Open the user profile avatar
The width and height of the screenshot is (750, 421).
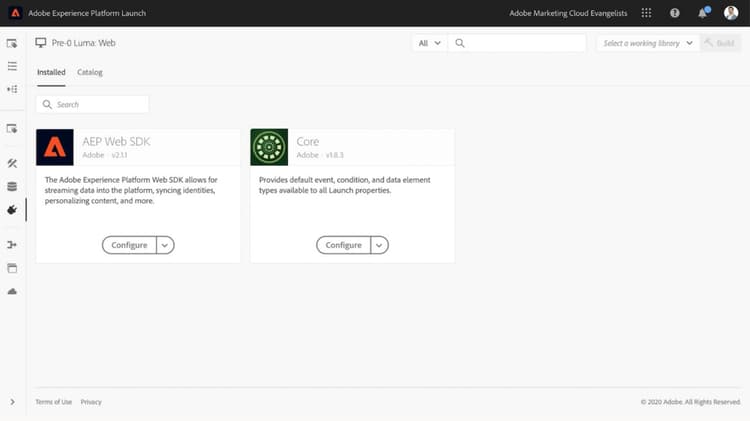pyautogui.click(x=730, y=13)
